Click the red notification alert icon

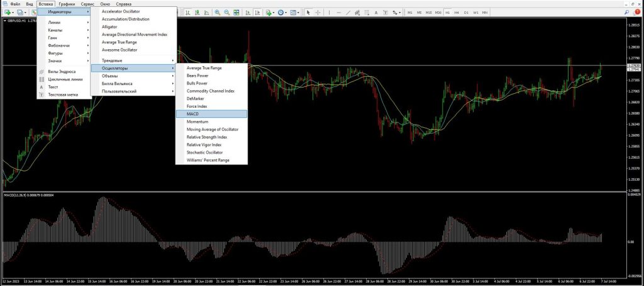coord(637,12)
